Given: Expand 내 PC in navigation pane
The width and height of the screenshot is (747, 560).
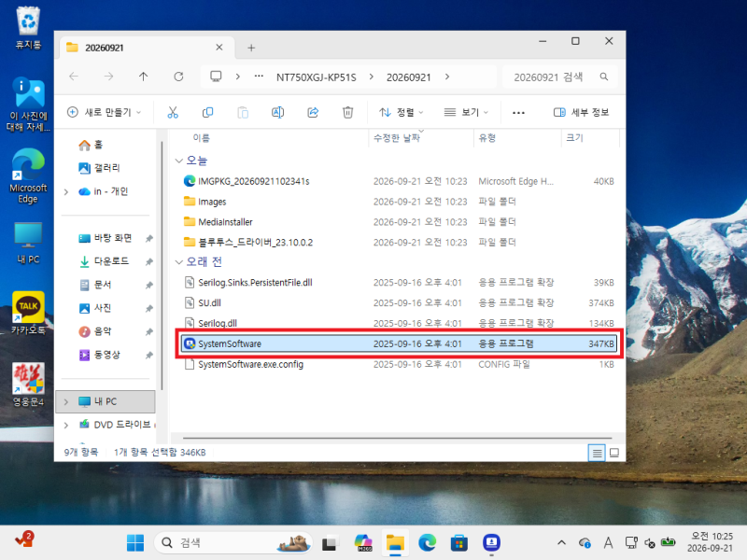Looking at the screenshot, I should point(66,401).
